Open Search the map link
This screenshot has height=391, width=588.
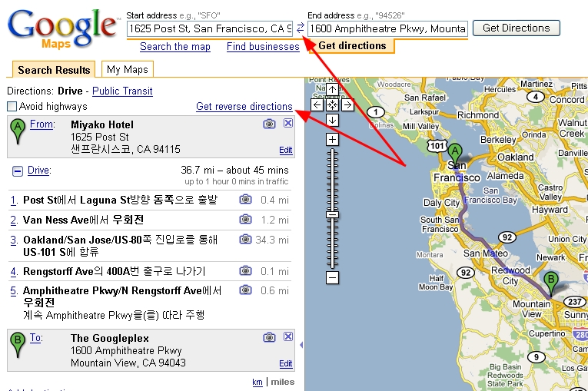(175, 47)
